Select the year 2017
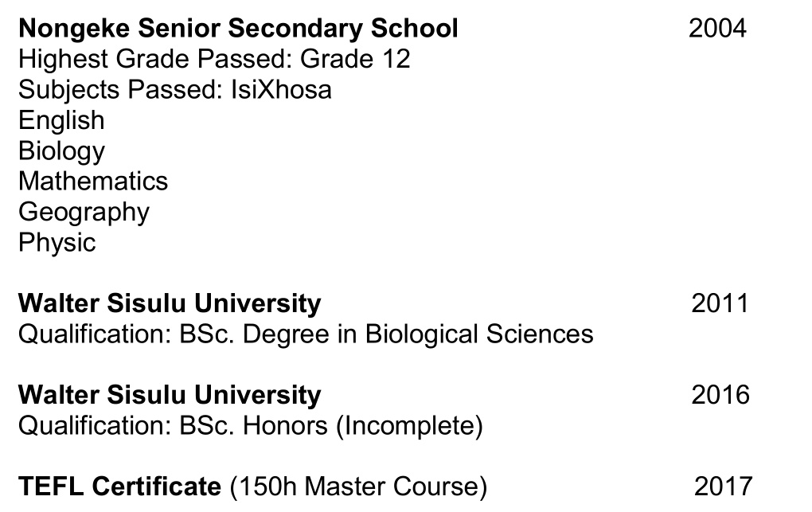Image resolution: width=812 pixels, height=512 pixels. click(722, 486)
